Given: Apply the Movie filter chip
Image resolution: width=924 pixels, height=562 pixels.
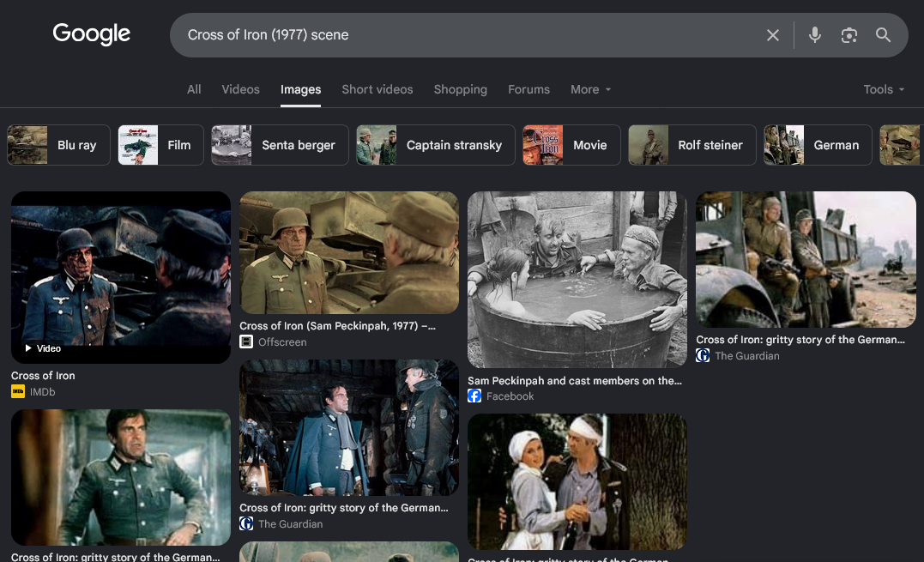Looking at the screenshot, I should [571, 145].
